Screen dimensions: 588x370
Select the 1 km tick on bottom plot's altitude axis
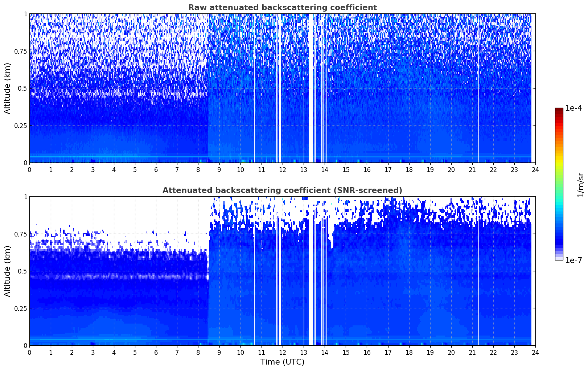click(25, 197)
